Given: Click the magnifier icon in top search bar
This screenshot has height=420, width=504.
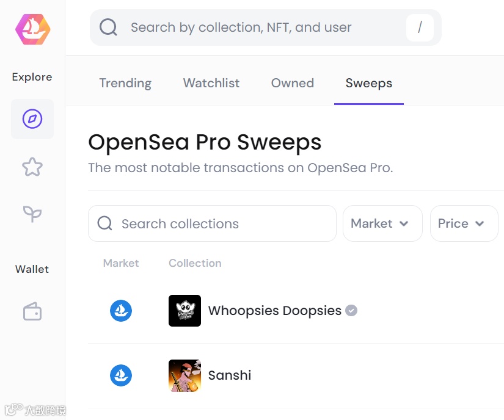Looking at the screenshot, I should 108,27.
